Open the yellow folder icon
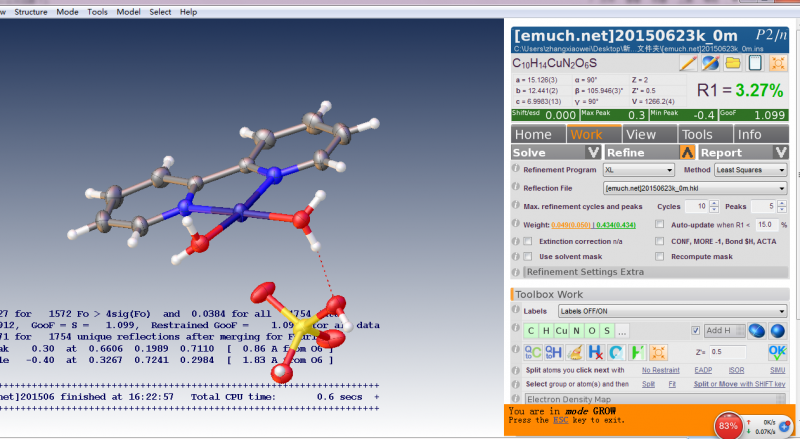Image resolution: width=800 pixels, height=439 pixels. click(733, 63)
